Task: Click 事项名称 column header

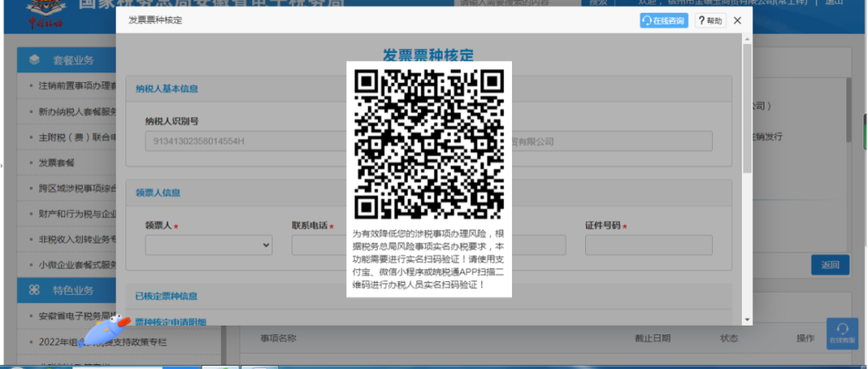Action: pos(278,338)
